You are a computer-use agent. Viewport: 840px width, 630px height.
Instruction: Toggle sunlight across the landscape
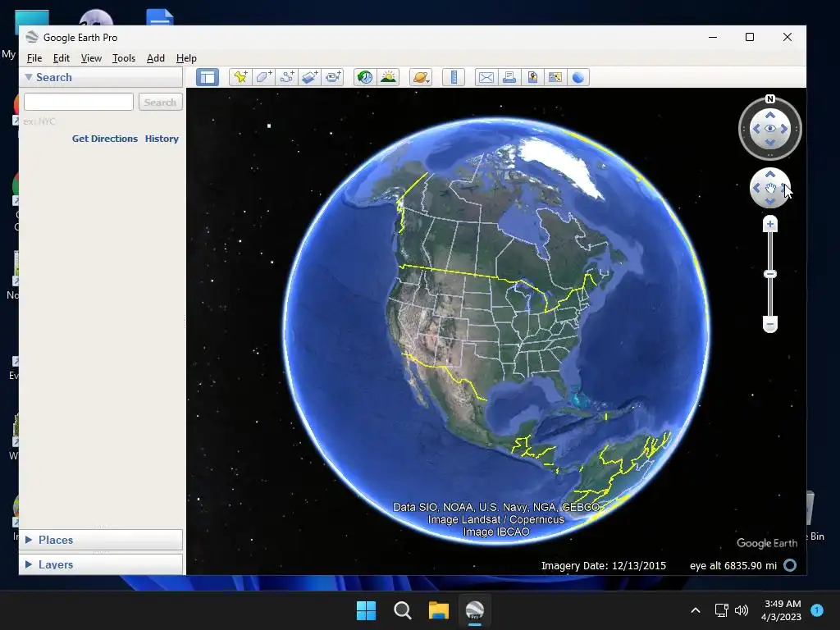pos(388,77)
